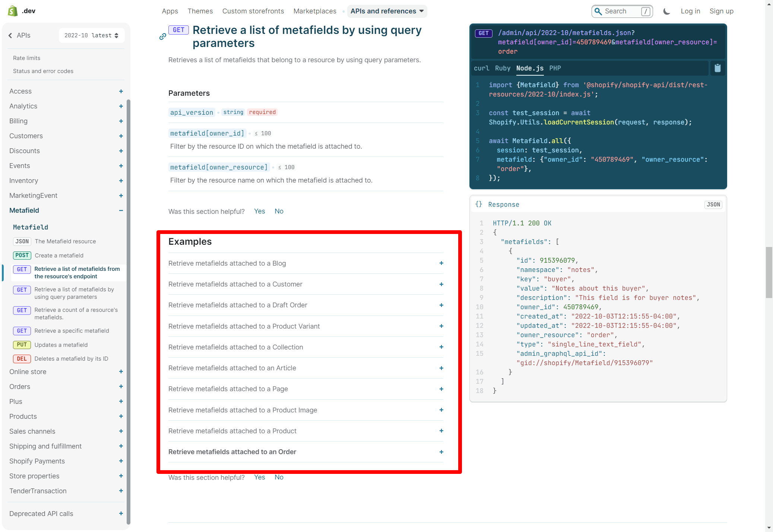This screenshot has height=532, width=773.
Task: Open APIs and references dropdown
Action: [387, 11]
